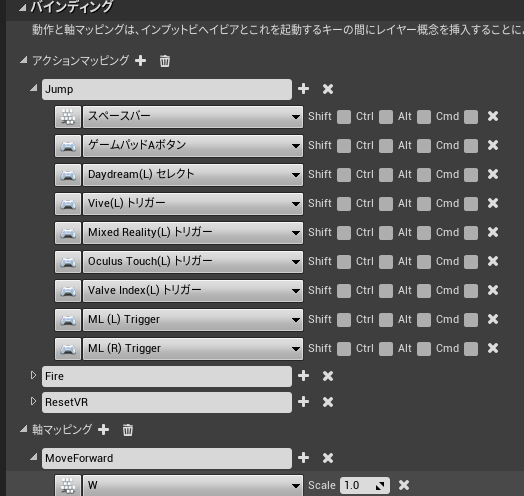
Task: Collapse the 軸マッピング list
Action: coord(23,429)
